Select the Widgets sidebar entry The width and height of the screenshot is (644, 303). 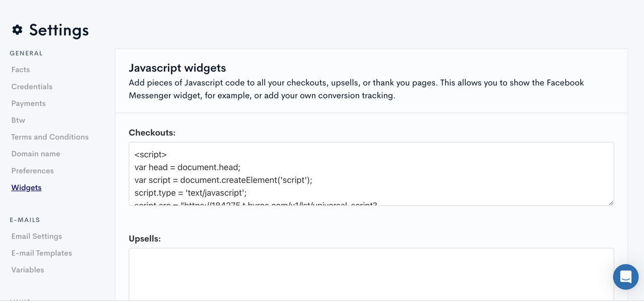26,187
